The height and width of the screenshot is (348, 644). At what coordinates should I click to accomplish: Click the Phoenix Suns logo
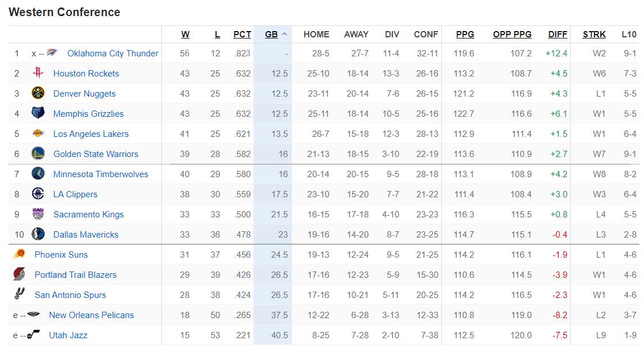click(x=20, y=254)
